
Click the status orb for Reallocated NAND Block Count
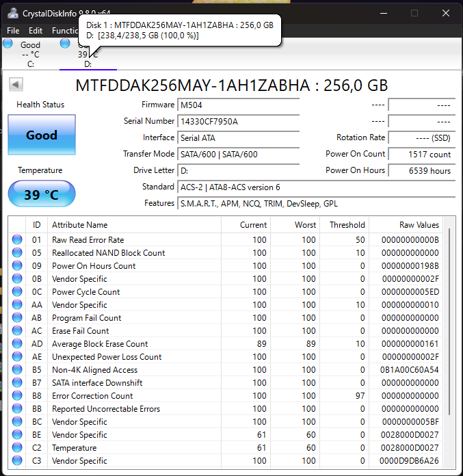(x=17, y=252)
